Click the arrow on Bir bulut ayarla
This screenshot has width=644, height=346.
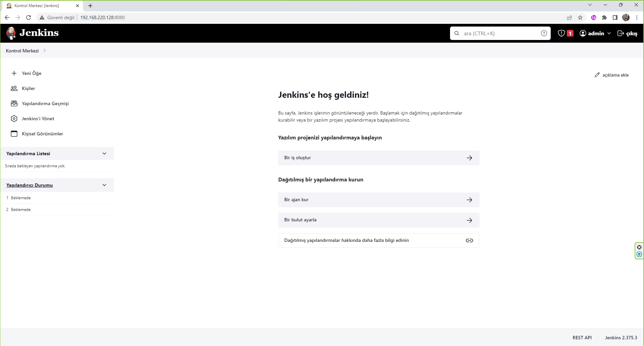coord(469,220)
